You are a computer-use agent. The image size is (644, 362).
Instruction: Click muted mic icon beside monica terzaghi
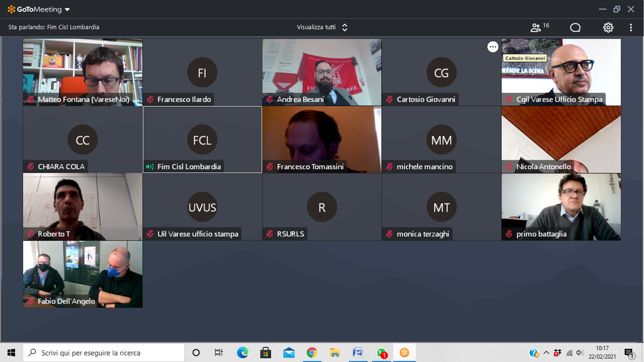[389, 234]
